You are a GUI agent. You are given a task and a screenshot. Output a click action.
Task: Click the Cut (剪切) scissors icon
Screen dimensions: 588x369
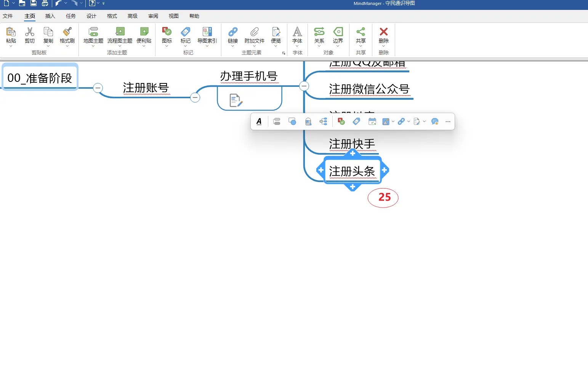(x=30, y=32)
